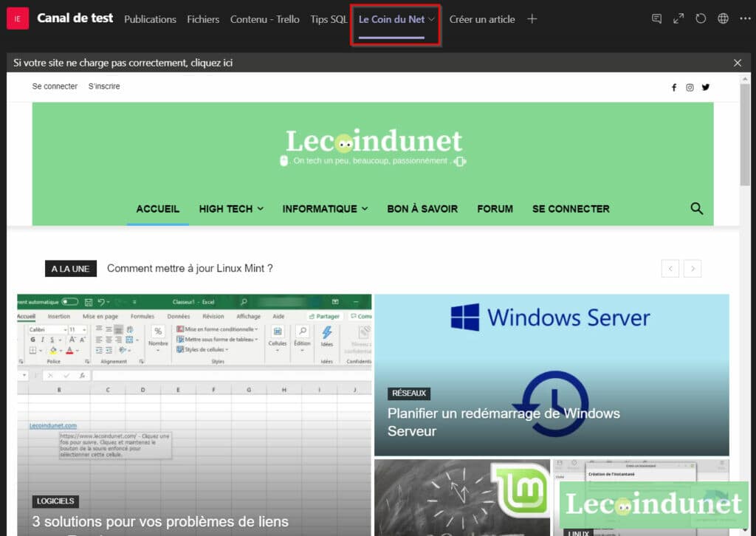Show the previous headline with left arrow
The height and width of the screenshot is (536, 756).
pos(670,269)
